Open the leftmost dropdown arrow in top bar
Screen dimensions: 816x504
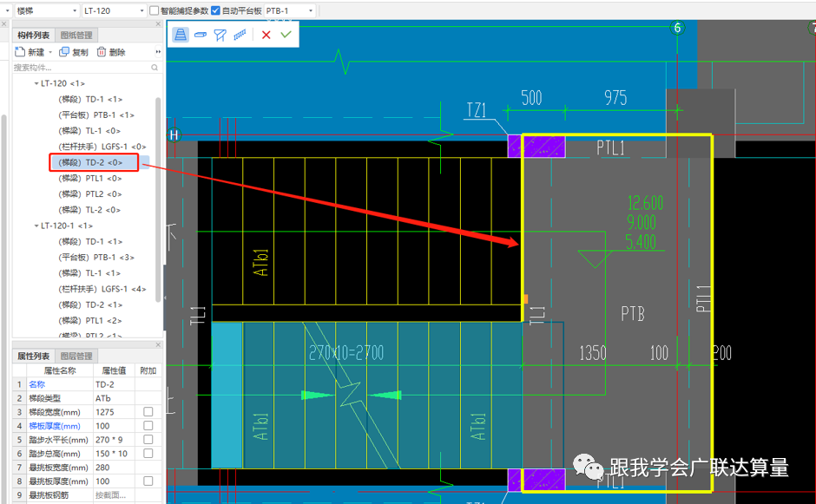(7, 10)
